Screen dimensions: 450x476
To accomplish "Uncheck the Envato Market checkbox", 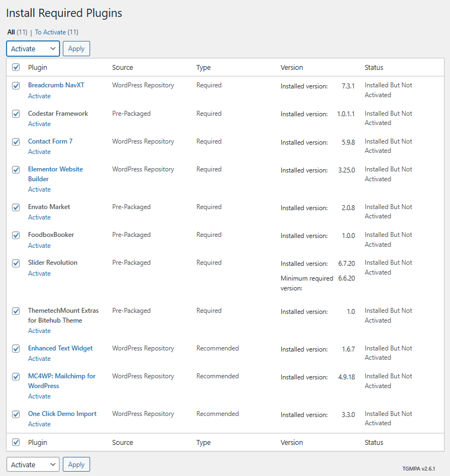I will 16,207.
